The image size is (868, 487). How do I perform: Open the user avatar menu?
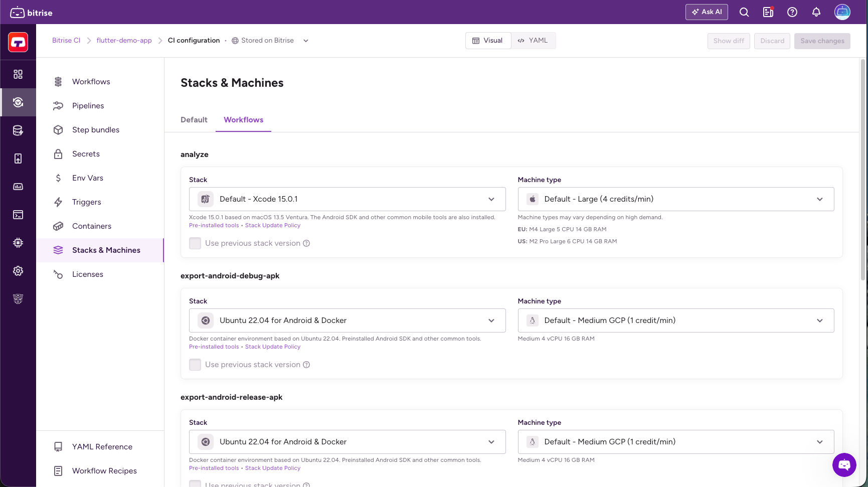[842, 12]
